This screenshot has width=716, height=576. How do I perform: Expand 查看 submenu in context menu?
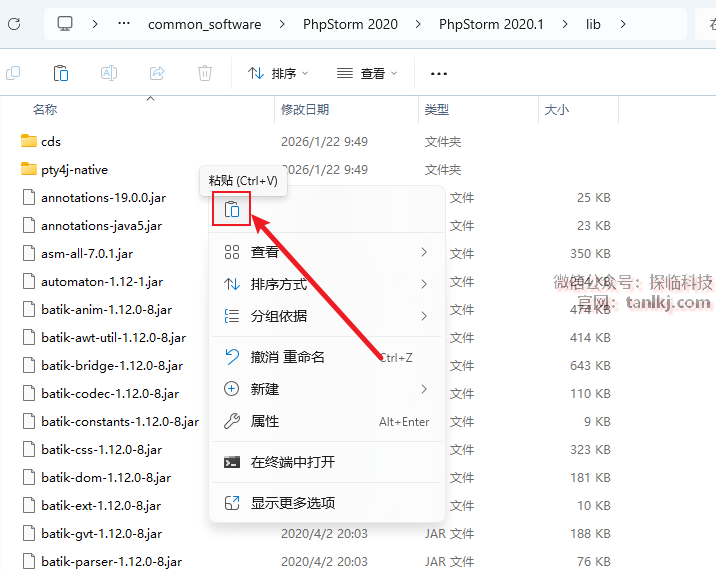(326, 252)
